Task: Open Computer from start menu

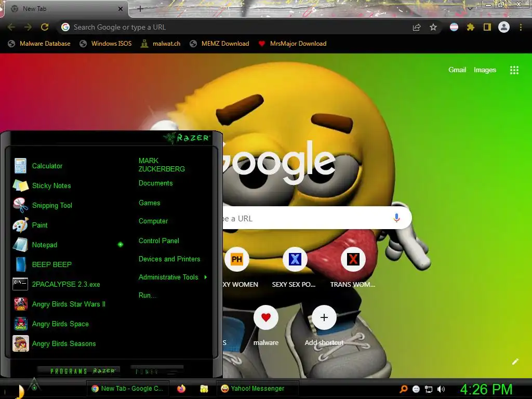Action: tap(153, 221)
